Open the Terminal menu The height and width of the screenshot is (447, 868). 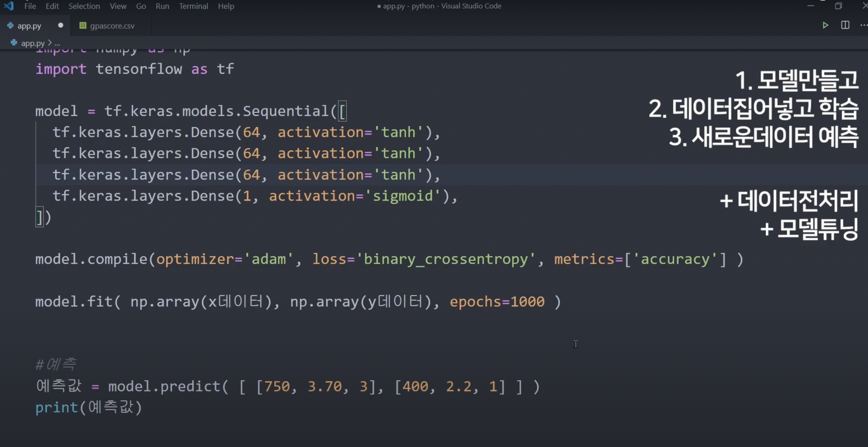[x=193, y=6]
